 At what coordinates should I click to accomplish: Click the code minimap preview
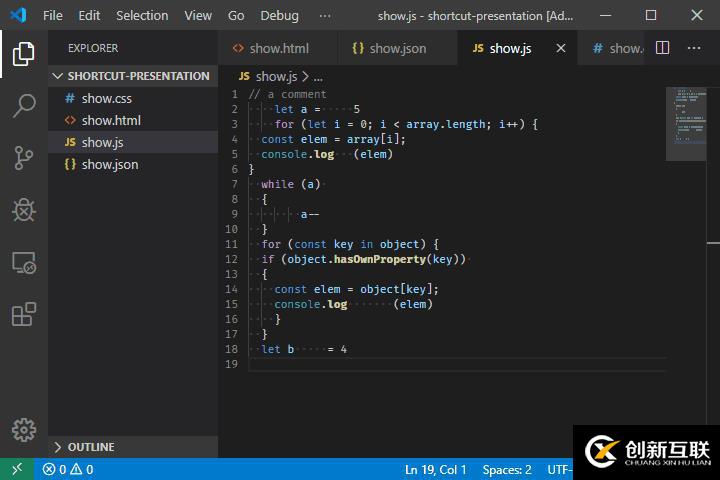click(x=686, y=124)
